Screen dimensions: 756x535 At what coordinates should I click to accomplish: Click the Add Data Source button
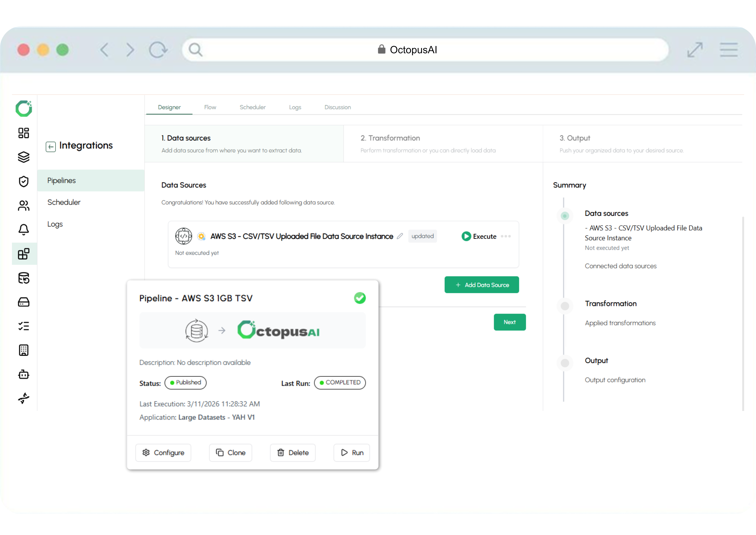pos(481,285)
